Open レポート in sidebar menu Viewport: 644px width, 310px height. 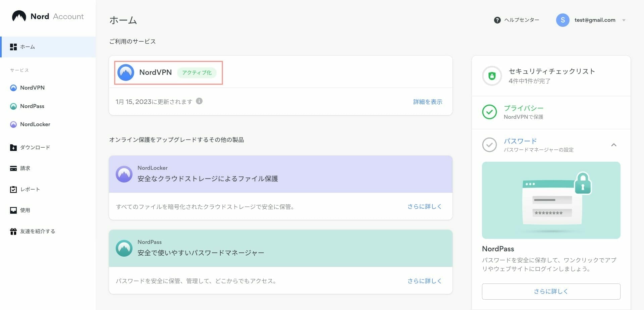coord(30,190)
